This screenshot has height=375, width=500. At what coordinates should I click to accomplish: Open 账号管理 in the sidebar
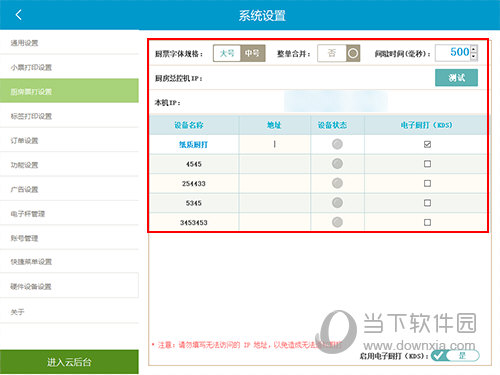click(69, 238)
